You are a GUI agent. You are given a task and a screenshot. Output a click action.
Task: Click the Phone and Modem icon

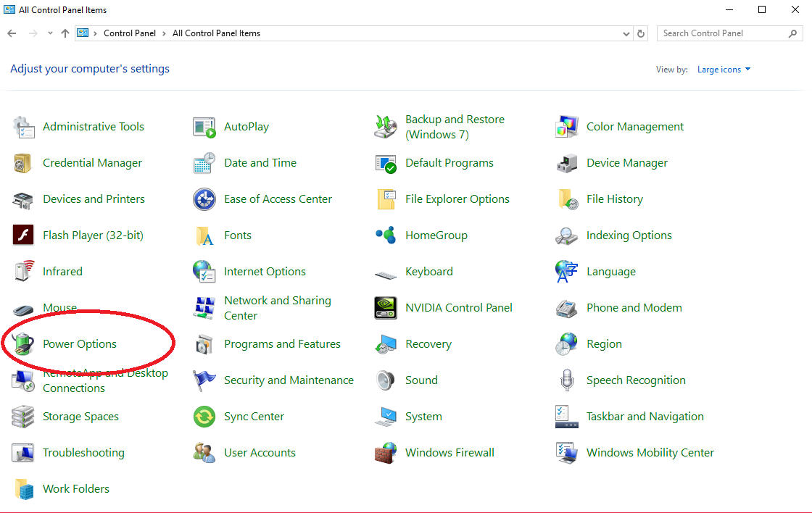click(x=566, y=308)
